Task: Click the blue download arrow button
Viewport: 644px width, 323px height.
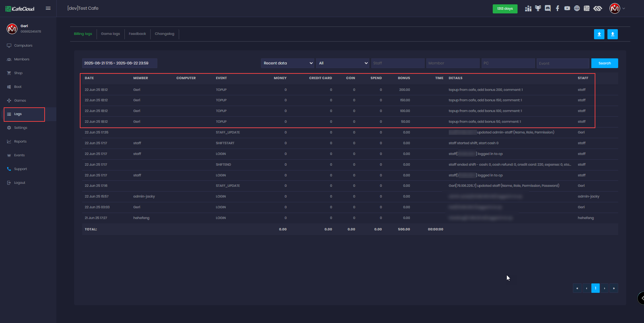Action: point(612,34)
